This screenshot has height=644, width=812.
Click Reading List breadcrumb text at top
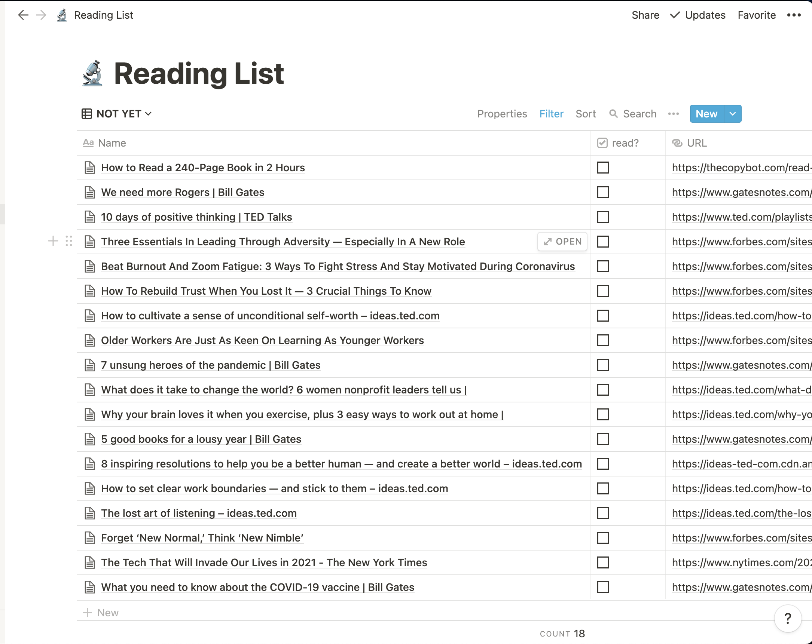[x=104, y=15]
